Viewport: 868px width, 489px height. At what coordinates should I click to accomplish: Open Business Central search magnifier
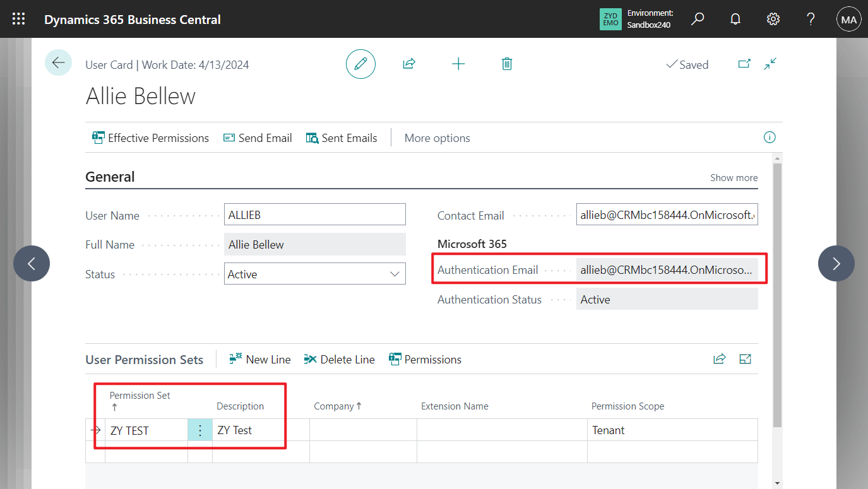tap(697, 19)
